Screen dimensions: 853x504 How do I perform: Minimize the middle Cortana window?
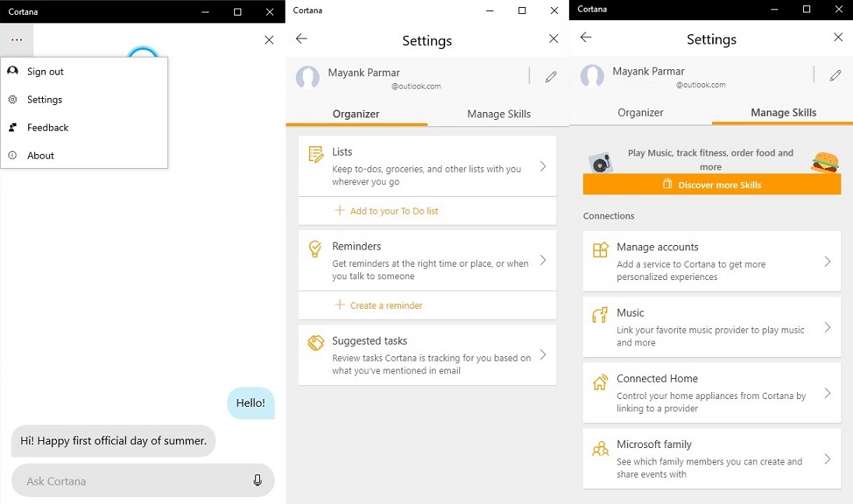pos(490,10)
